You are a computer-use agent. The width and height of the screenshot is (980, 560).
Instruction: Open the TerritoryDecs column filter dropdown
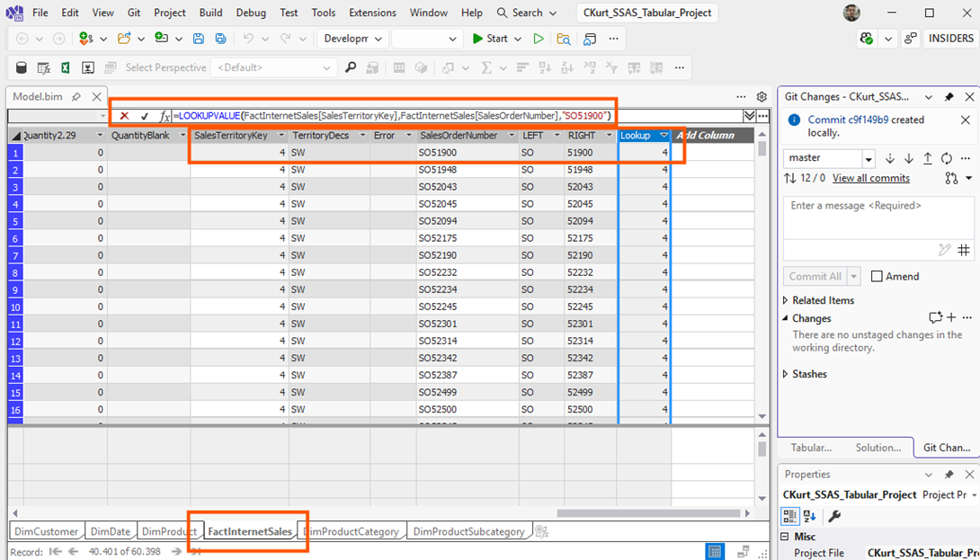361,136
